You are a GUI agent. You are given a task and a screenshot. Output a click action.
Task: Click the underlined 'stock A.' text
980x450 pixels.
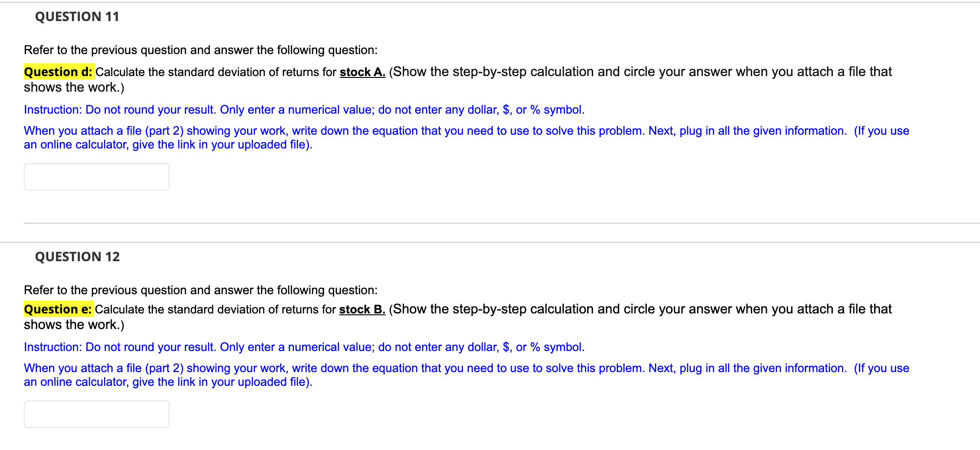[362, 72]
